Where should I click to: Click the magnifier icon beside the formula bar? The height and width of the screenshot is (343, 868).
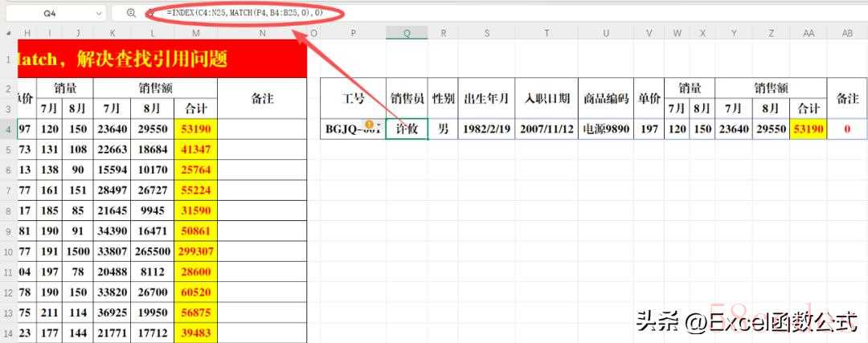point(131,14)
